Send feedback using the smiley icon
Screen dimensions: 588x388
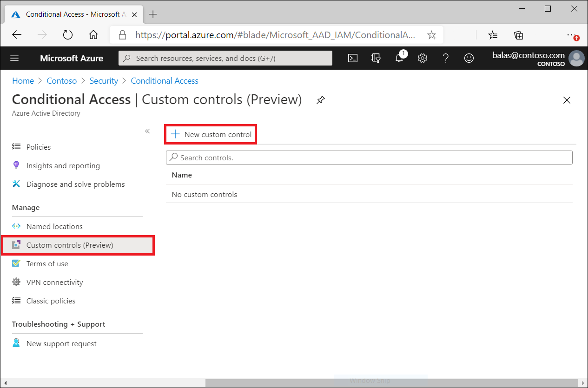pyautogui.click(x=469, y=58)
